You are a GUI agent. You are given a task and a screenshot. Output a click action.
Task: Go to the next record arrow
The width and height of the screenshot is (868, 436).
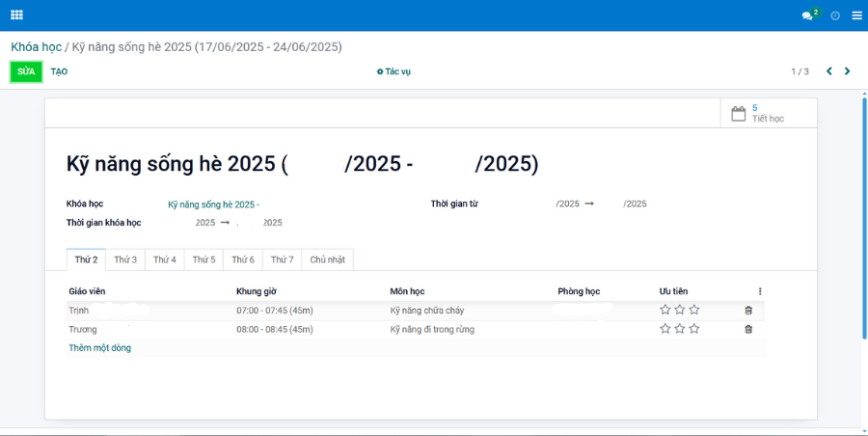[848, 71]
